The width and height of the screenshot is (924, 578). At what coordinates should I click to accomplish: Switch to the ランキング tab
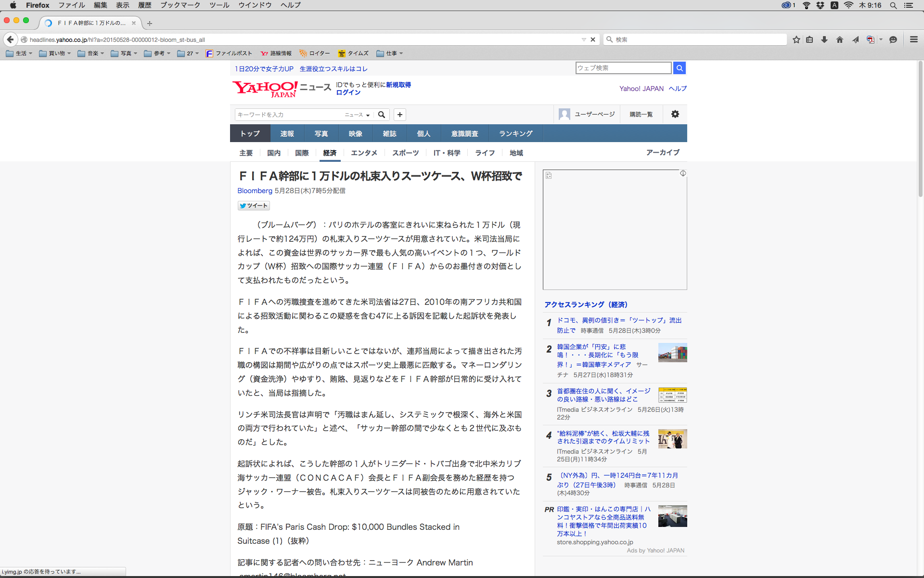[x=515, y=133]
